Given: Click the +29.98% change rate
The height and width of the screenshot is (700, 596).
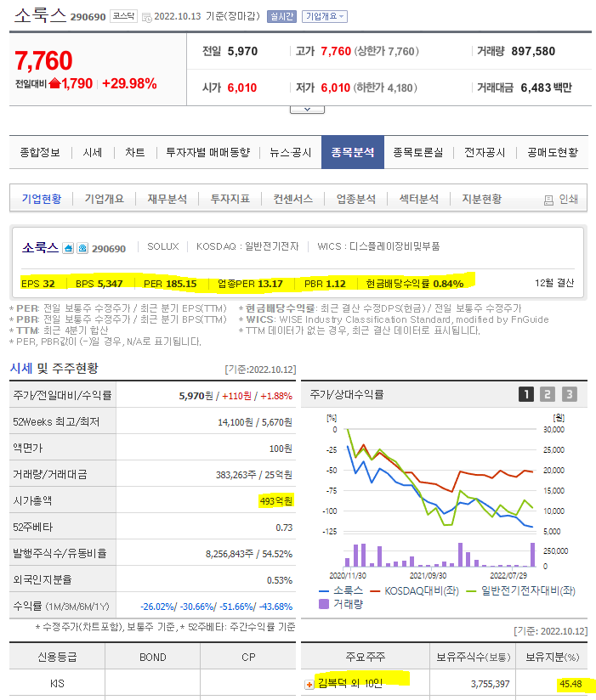Looking at the screenshot, I should pyautogui.click(x=129, y=84).
